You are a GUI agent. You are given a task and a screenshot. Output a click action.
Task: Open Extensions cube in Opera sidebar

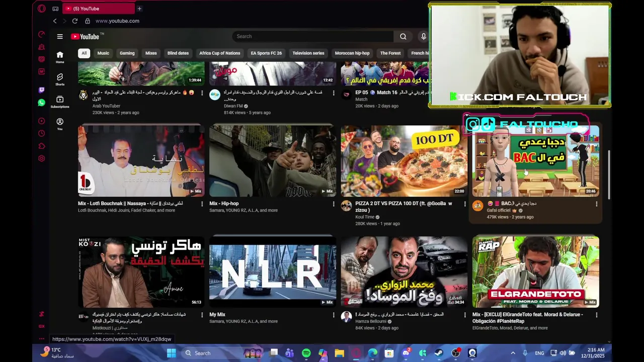click(x=42, y=146)
